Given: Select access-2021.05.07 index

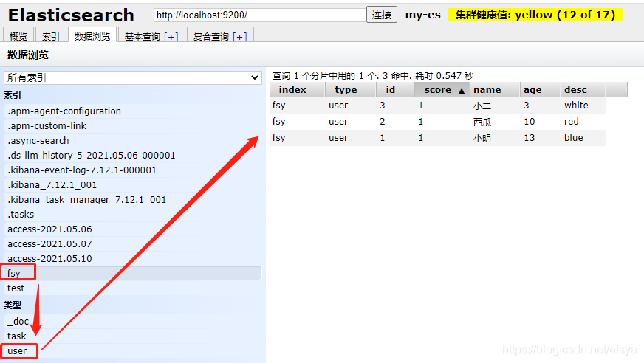Looking at the screenshot, I should tap(133, 244).
